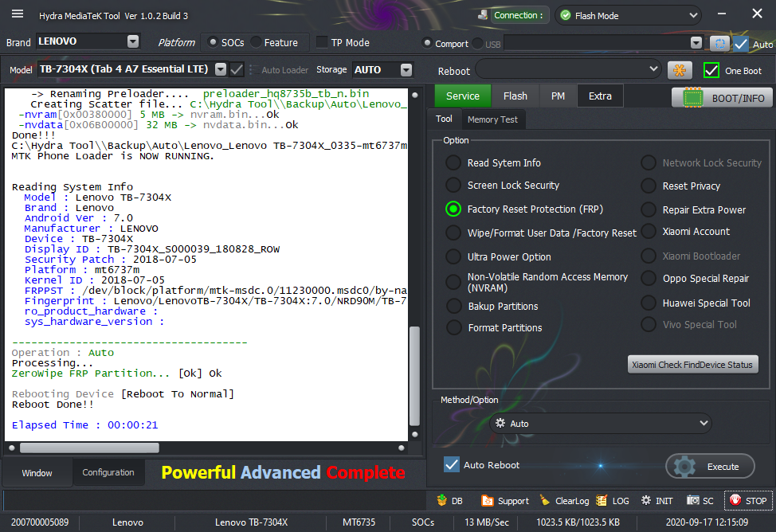Click timestamp 2020-09-17 12:15:09
This screenshot has width=776, height=532.
(707, 522)
